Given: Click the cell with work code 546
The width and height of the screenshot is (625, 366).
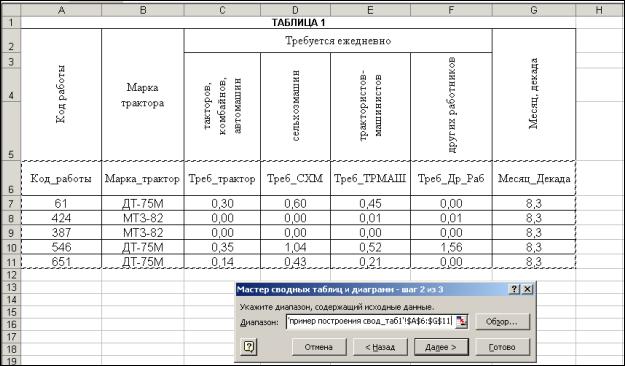Looking at the screenshot, I should [61, 247].
